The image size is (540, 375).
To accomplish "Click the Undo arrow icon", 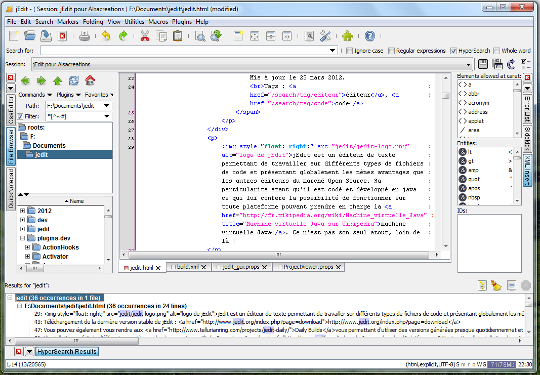I will pyautogui.click(x=106, y=36).
